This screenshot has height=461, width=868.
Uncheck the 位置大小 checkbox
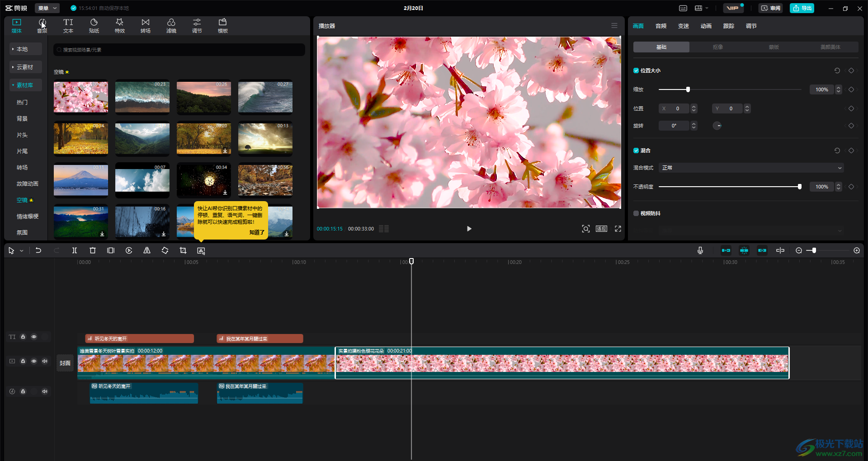coord(636,71)
